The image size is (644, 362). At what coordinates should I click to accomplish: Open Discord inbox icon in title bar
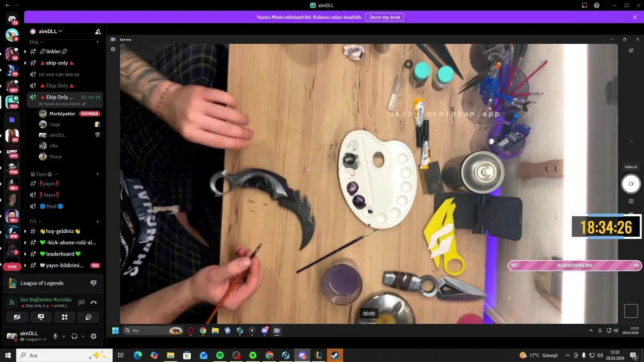[585, 5]
